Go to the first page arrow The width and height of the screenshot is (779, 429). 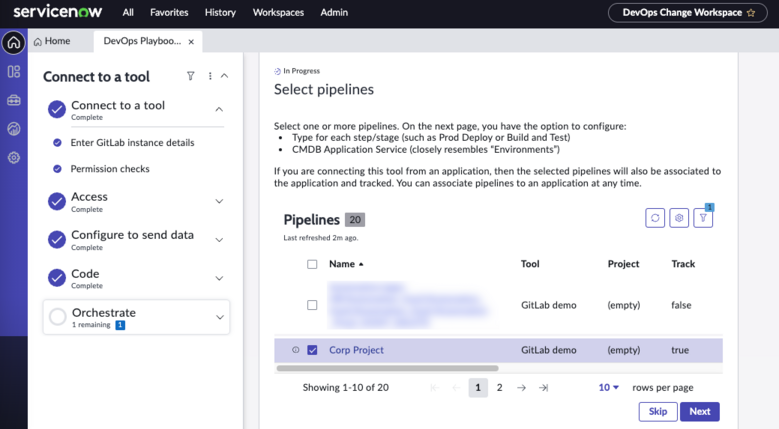click(x=434, y=388)
